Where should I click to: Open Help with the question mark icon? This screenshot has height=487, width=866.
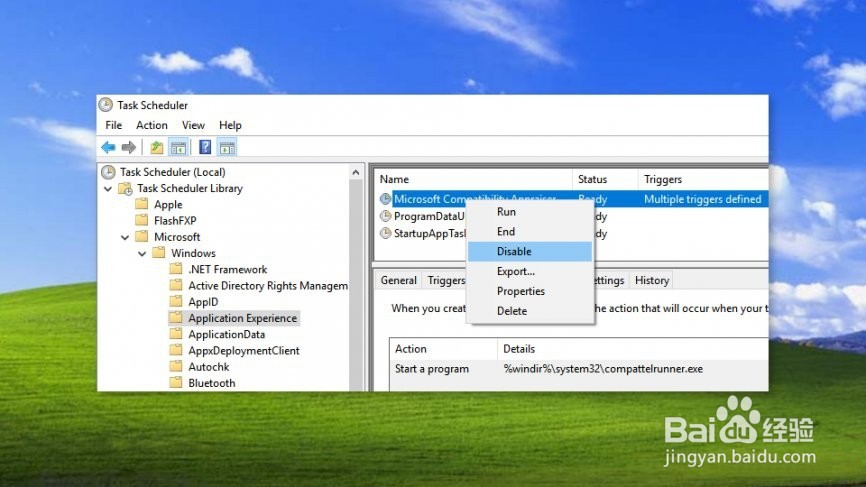point(205,147)
